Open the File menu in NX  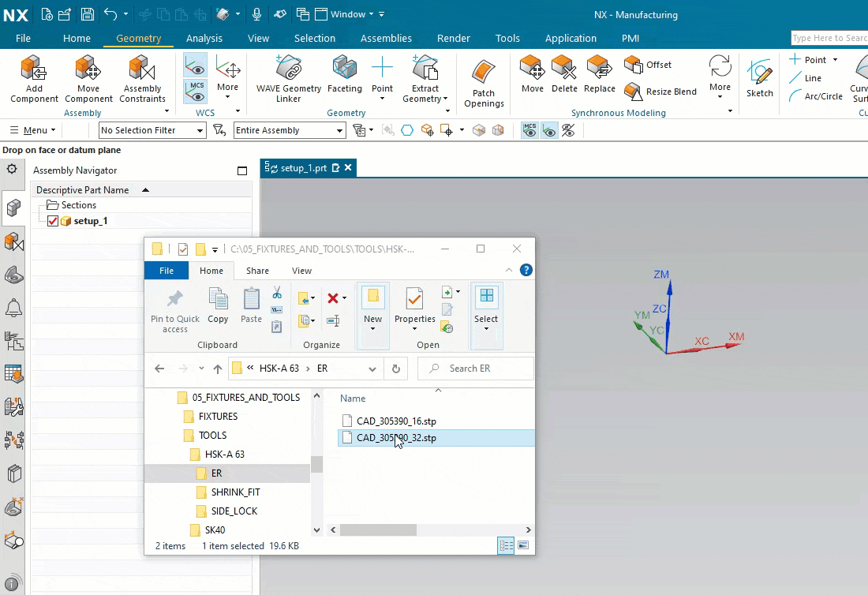pos(23,38)
